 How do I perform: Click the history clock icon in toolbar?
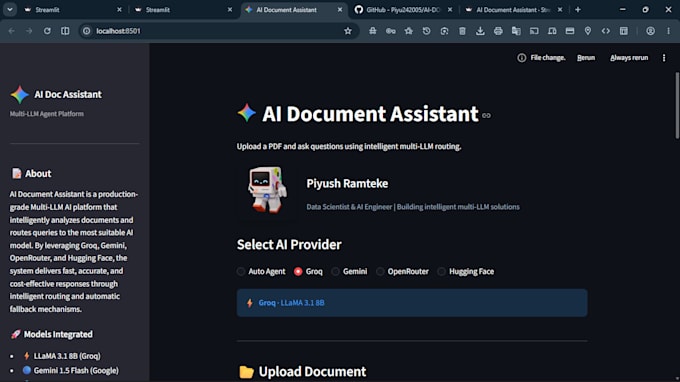tap(427, 31)
